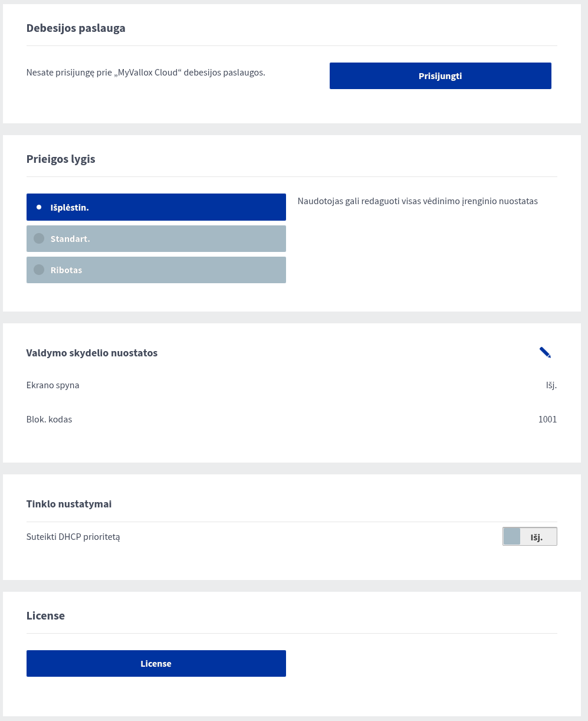The width and height of the screenshot is (588, 721).
Task: Click the Suteikti DHCP prioritetą label
Action: click(x=73, y=537)
